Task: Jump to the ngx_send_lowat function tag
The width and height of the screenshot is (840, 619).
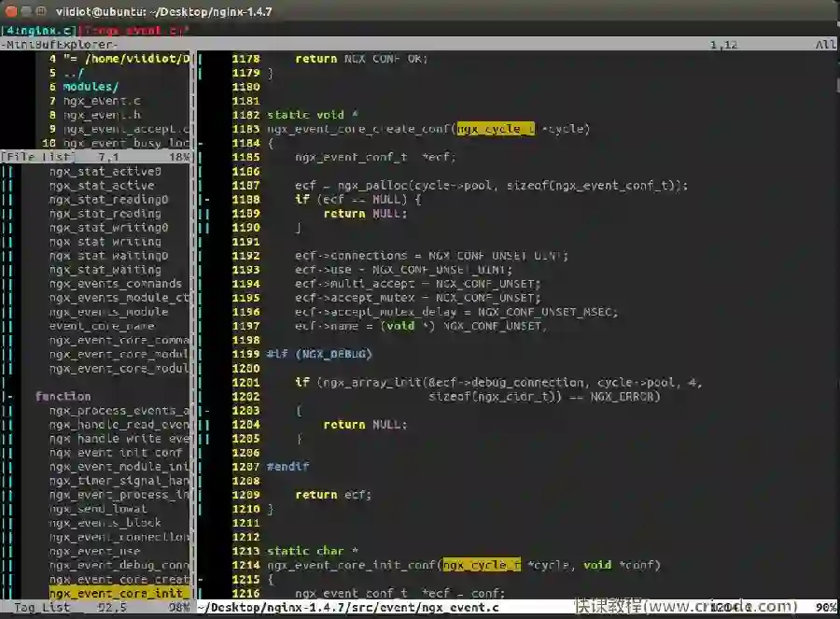Action: click(98, 509)
